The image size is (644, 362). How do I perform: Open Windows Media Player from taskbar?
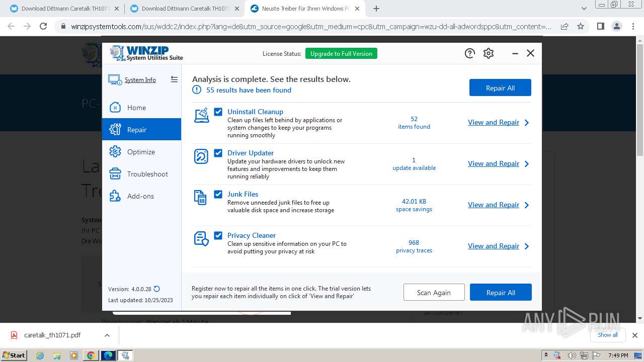73,355
